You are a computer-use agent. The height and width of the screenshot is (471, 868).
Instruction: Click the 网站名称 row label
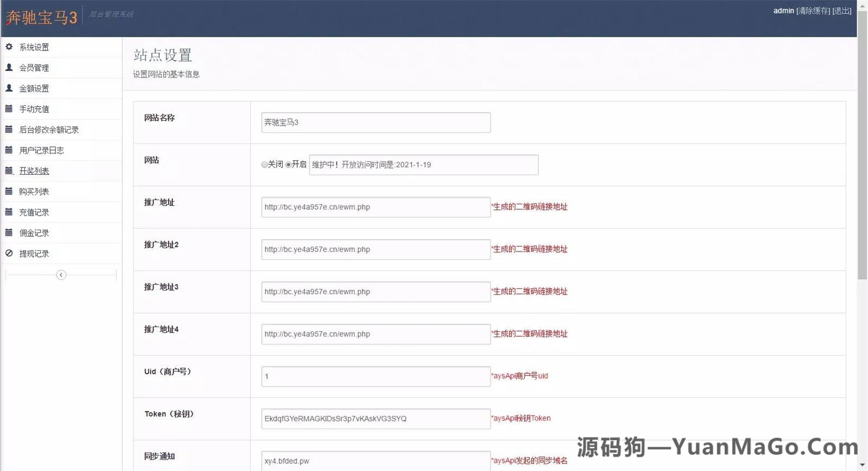click(159, 118)
